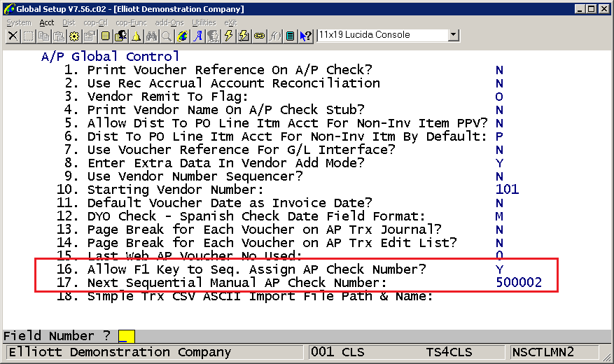
Task: Click the lightning bolt with pencil icon
Action: (x=244, y=36)
